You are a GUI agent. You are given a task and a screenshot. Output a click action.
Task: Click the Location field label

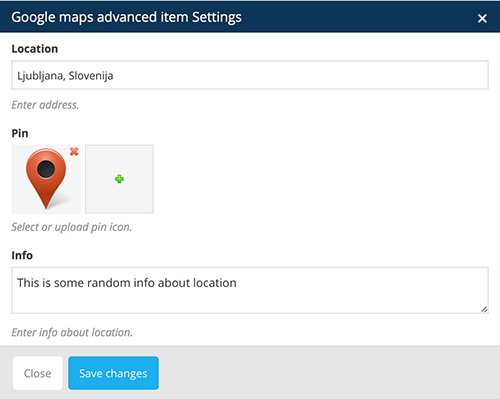click(x=35, y=49)
